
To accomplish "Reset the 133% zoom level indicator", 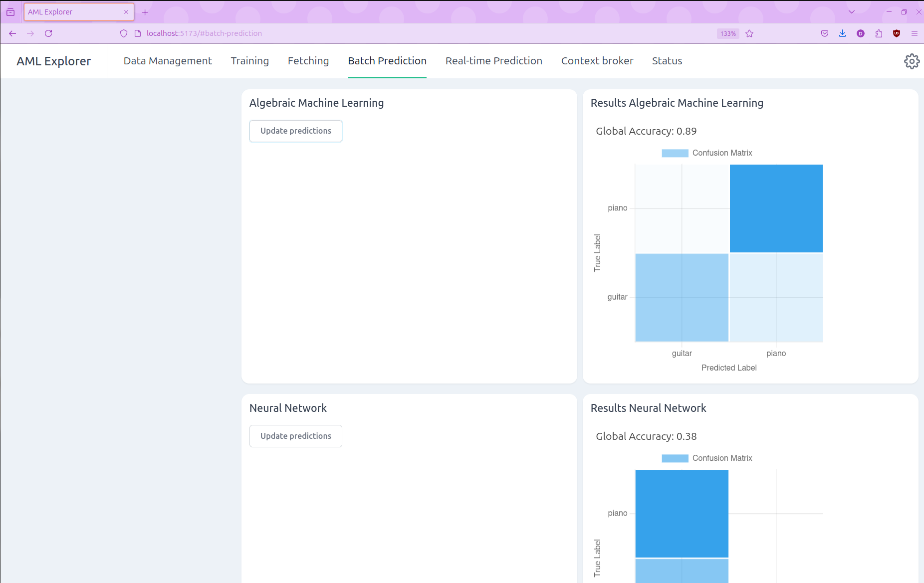I will tap(728, 33).
